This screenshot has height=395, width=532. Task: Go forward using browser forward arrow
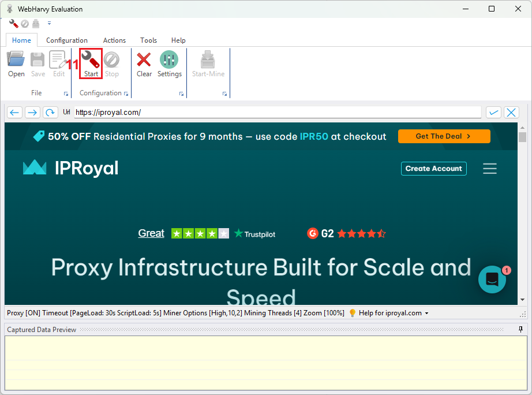[32, 113]
